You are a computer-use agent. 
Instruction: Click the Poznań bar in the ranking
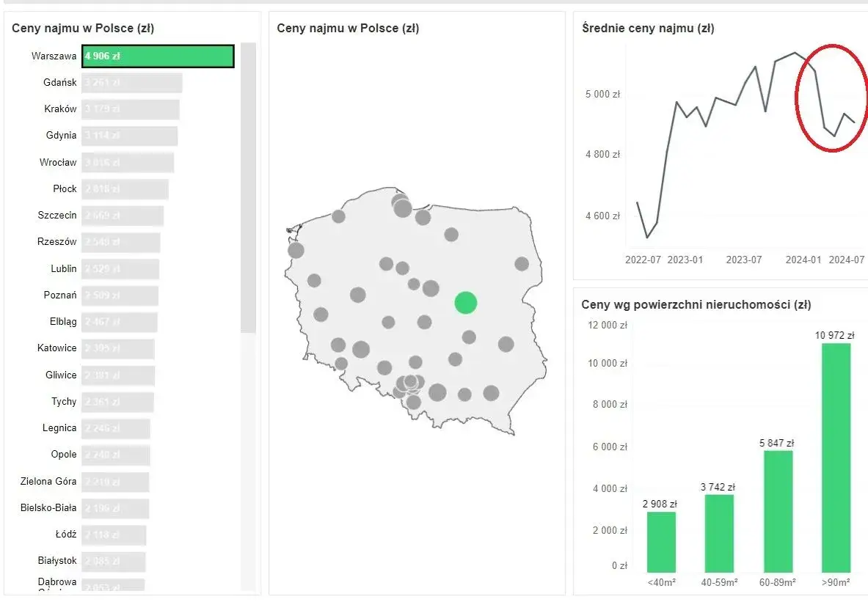[120, 296]
